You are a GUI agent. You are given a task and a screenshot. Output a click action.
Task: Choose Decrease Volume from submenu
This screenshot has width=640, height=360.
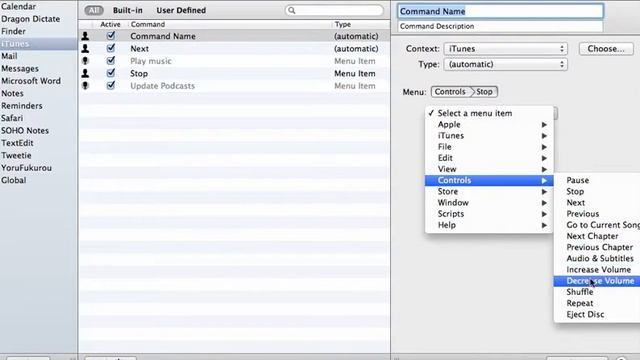pyautogui.click(x=597, y=281)
